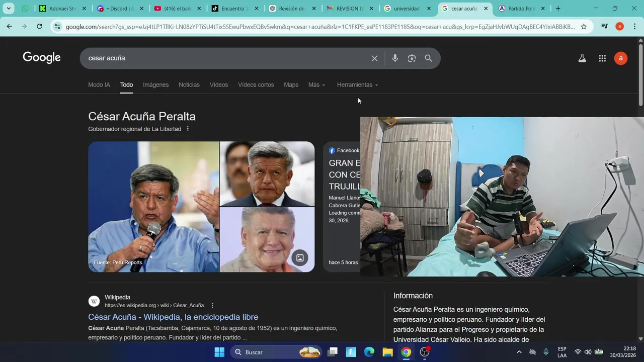Switch ESP LAA keyboard language
644x362 pixels.
[562, 352]
